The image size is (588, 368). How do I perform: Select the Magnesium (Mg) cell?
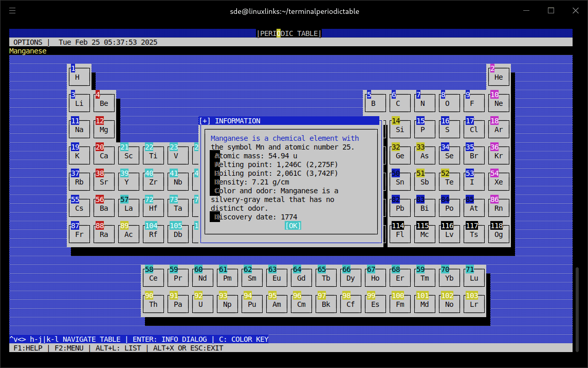coord(104,130)
